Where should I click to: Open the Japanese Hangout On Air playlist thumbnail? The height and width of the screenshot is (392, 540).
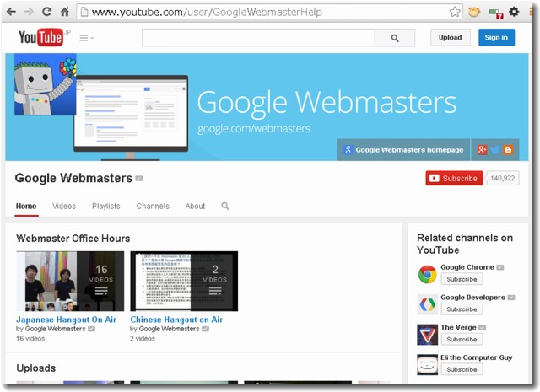(70, 281)
